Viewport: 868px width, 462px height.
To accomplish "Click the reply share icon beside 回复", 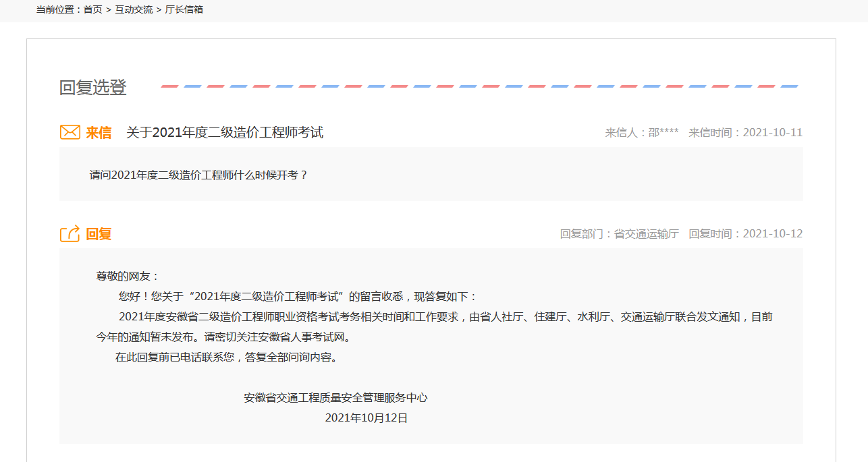I will coord(70,233).
